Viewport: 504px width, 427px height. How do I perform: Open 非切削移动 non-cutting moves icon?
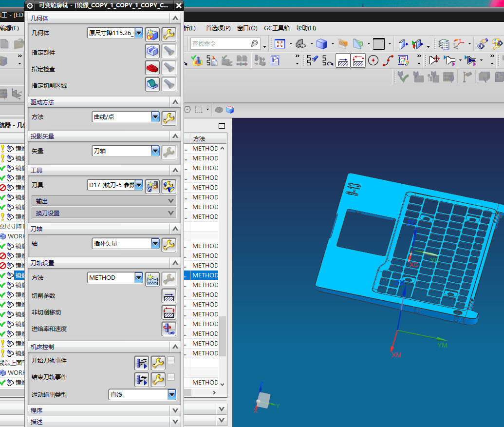coord(168,312)
